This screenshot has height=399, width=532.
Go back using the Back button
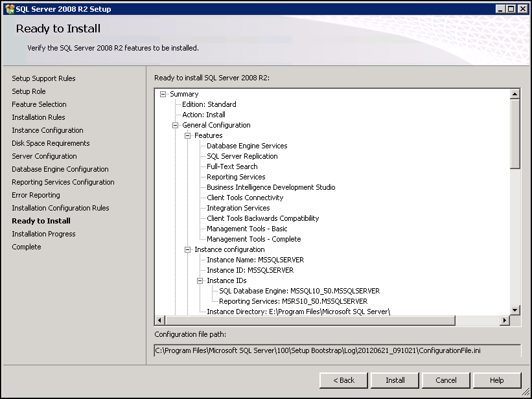coord(343,380)
